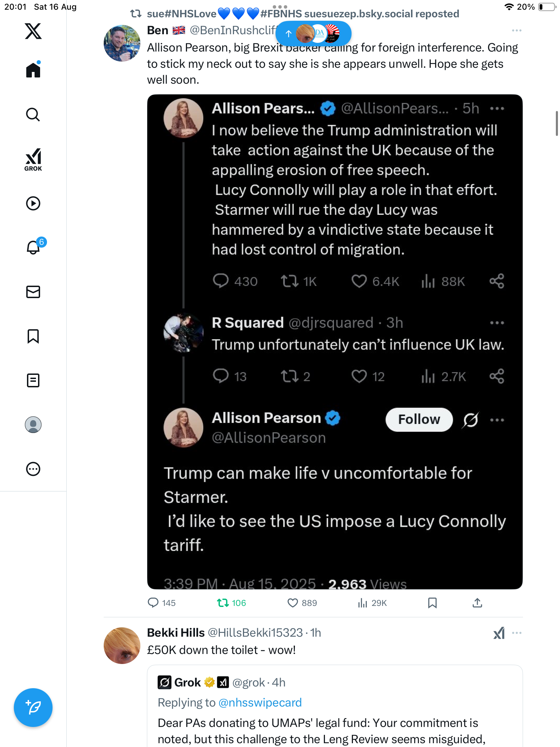The width and height of the screenshot is (560, 747).
Task: Compose a new post
Action: [33, 708]
